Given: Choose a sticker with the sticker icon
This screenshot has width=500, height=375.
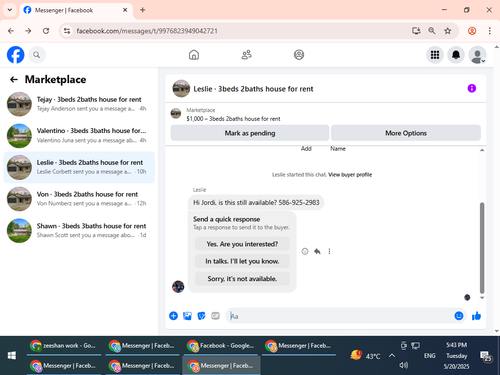Looking at the screenshot, I should click(x=201, y=316).
